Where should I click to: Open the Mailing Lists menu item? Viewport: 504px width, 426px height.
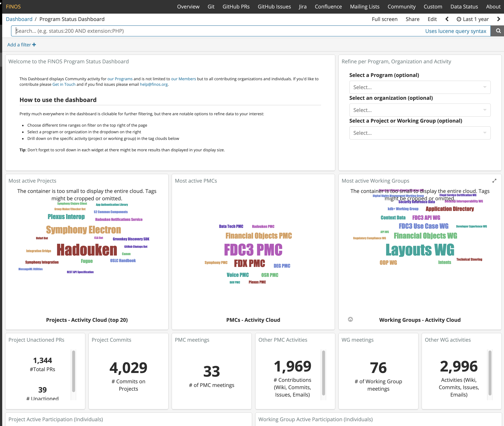(364, 6)
